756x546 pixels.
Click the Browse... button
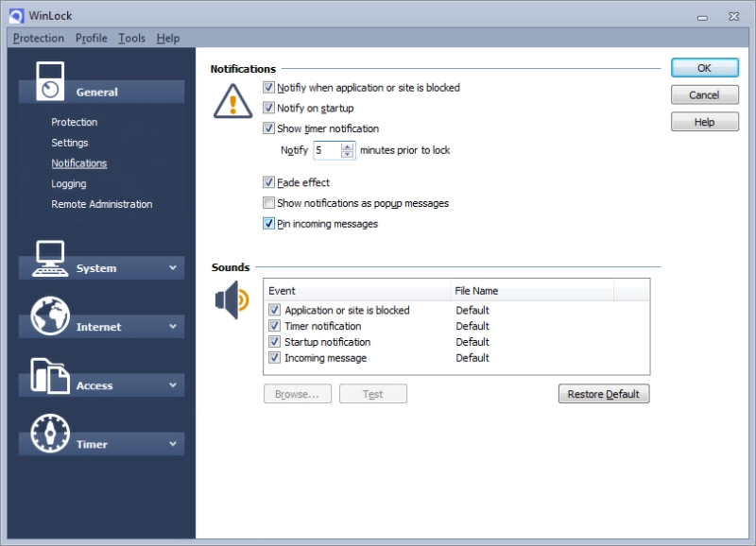tap(298, 394)
